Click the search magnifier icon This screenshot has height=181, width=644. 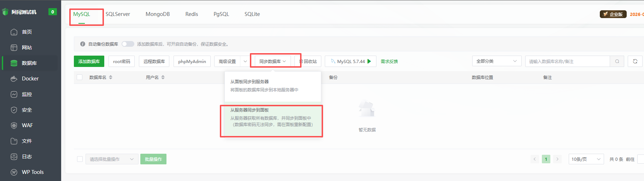pyautogui.click(x=617, y=61)
